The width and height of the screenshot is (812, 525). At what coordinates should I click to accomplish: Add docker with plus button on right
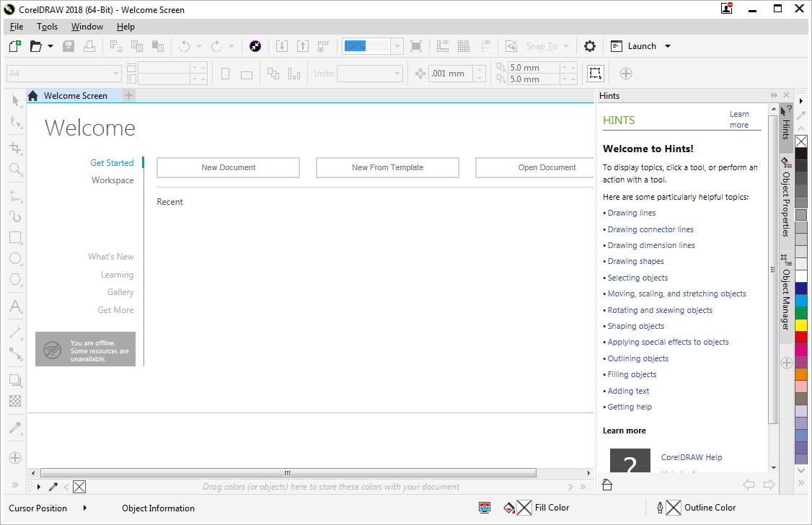coord(786,363)
